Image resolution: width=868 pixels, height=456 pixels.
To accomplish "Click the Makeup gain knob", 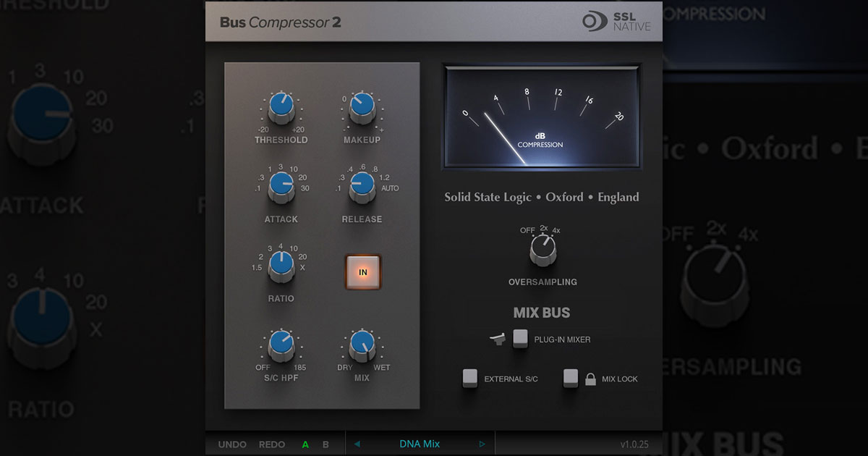I will point(362,108).
